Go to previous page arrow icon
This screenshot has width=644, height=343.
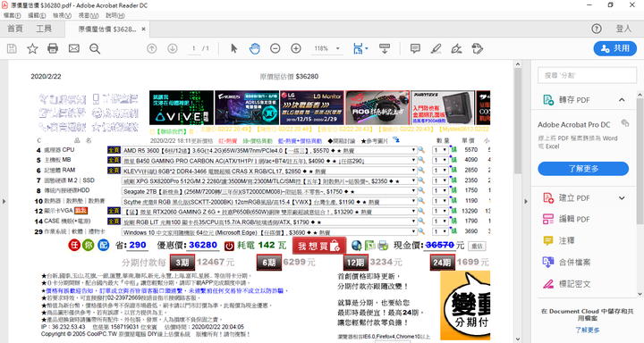click(152, 48)
